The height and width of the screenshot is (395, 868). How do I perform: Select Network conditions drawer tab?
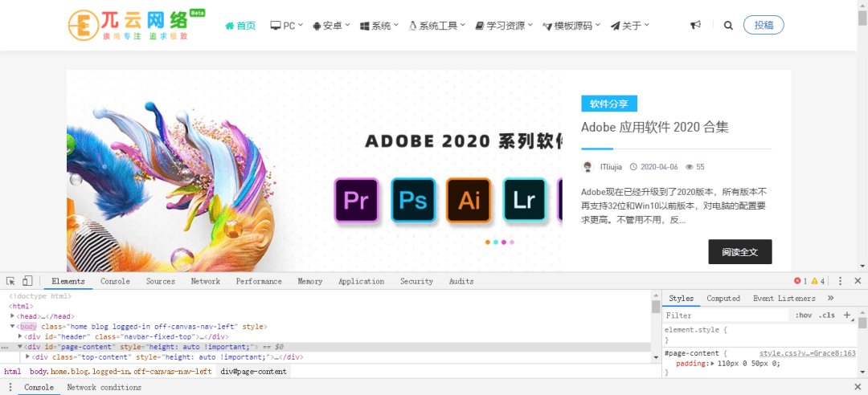coord(104,387)
